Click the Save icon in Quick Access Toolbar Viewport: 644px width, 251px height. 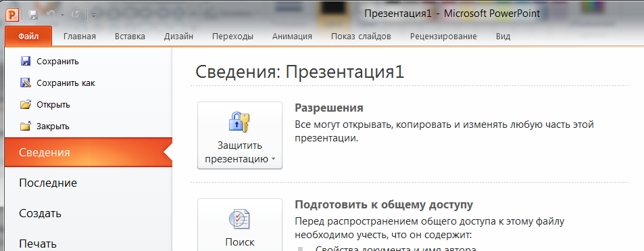[x=33, y=15]
